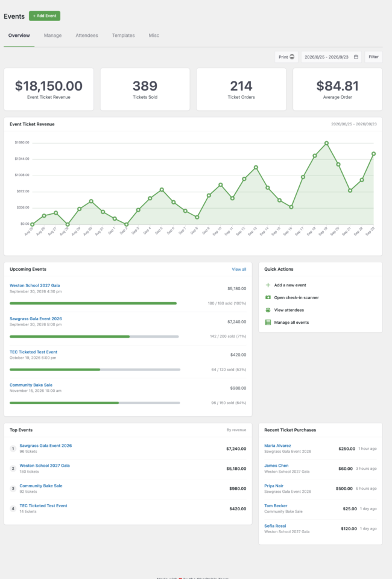Click the $250.00 amount for Maria Alvarez

[347, 449]
